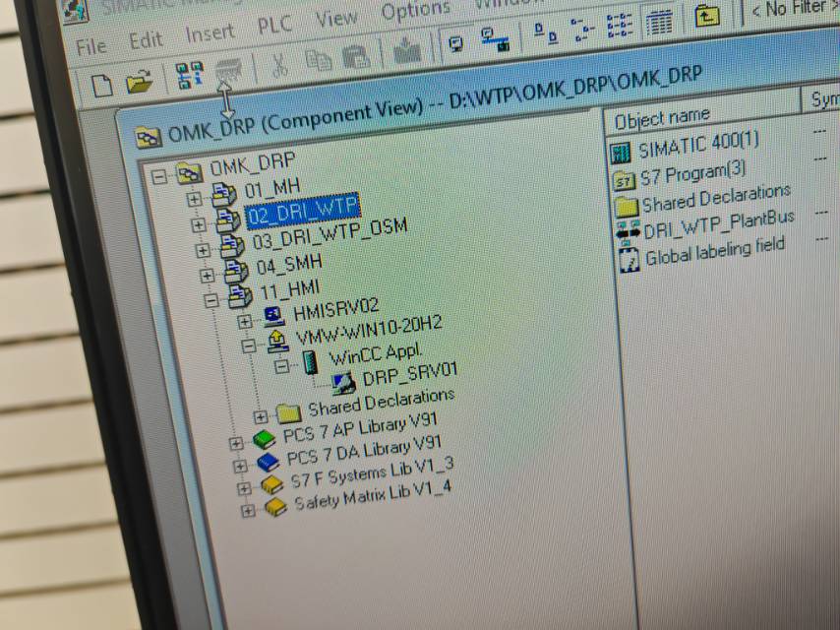Select the highlighted 02_DRI_WTP project
Screen dimensions: 840x630
[303, 211]
